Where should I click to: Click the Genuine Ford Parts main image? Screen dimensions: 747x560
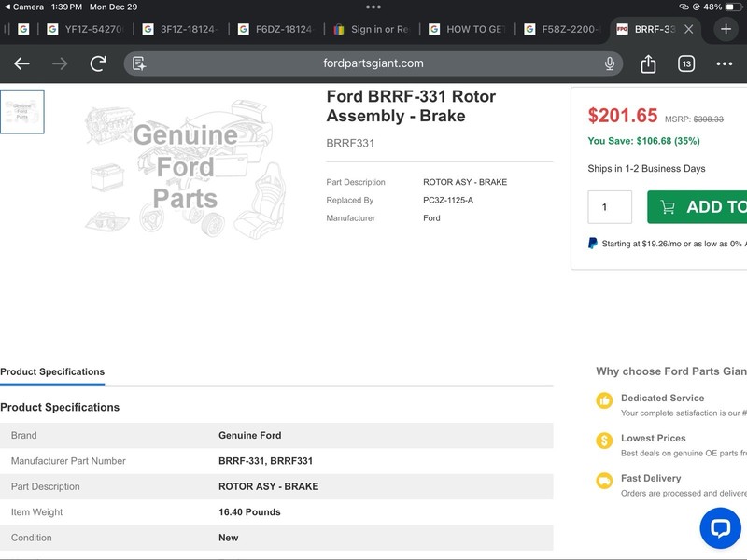[185, 167]
